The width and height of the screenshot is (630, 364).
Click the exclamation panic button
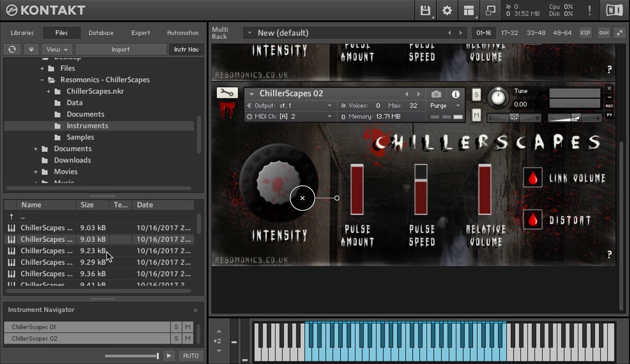point(589,10)
